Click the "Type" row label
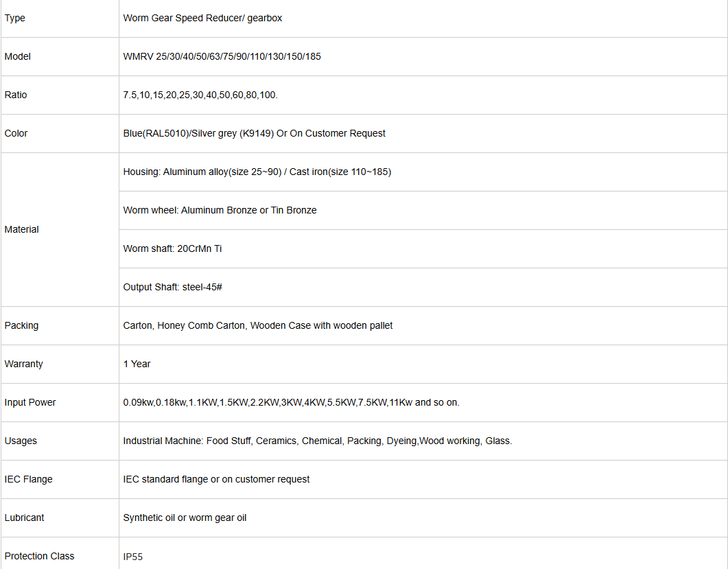The width and height of the screenshot is (728, 569). point(15,18)
